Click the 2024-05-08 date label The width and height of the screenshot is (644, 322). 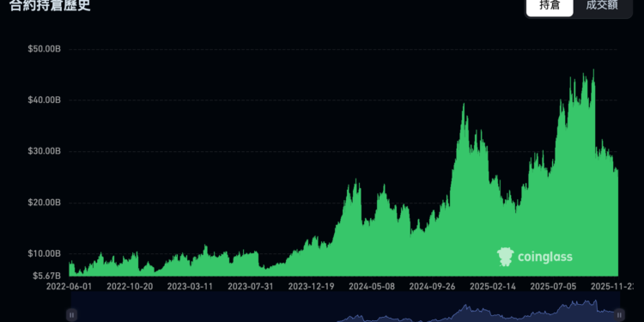point(372,286)
